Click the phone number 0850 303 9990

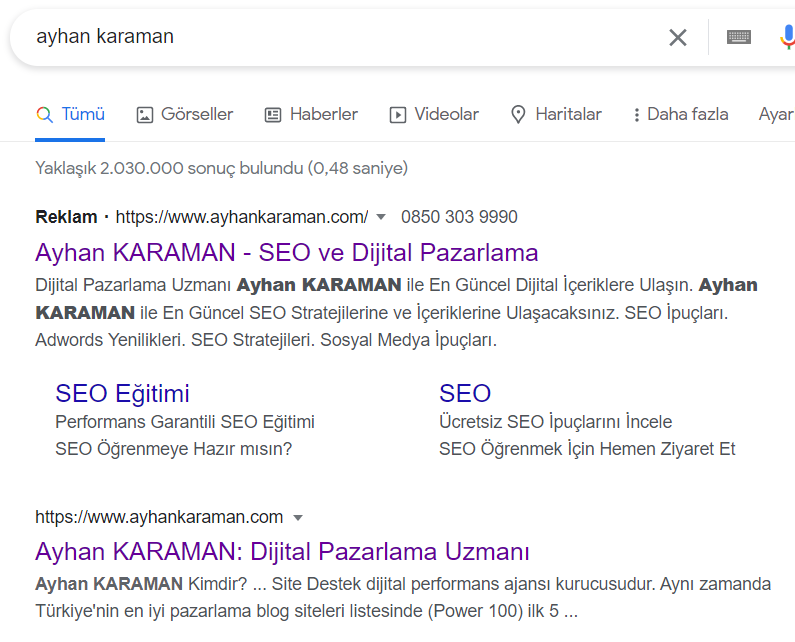pyautogui.click(x=459, y=217)
